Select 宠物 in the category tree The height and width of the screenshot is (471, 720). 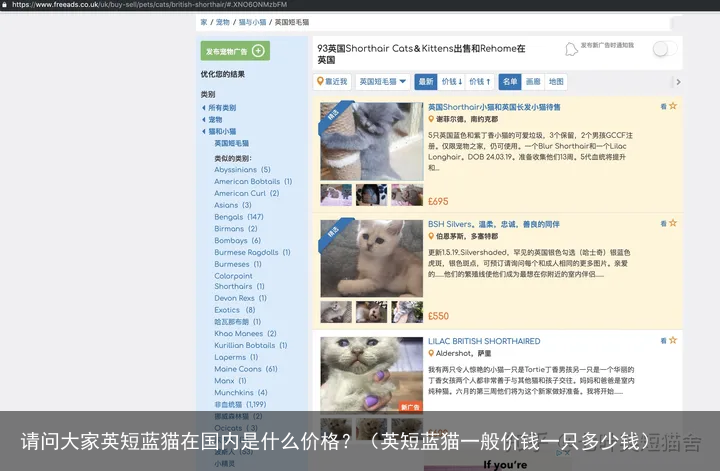click(x=215, y=119)
